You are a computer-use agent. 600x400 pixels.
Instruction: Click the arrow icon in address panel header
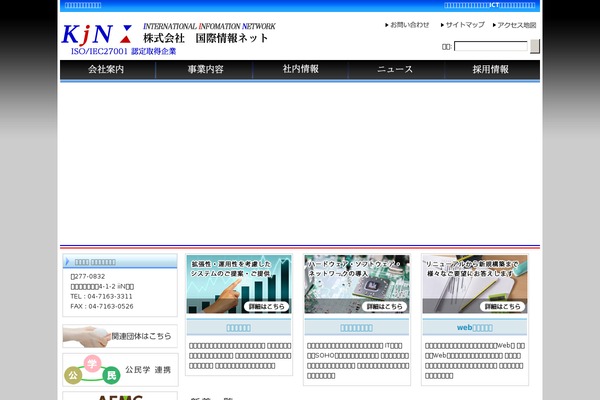click(x=67, y=261)
